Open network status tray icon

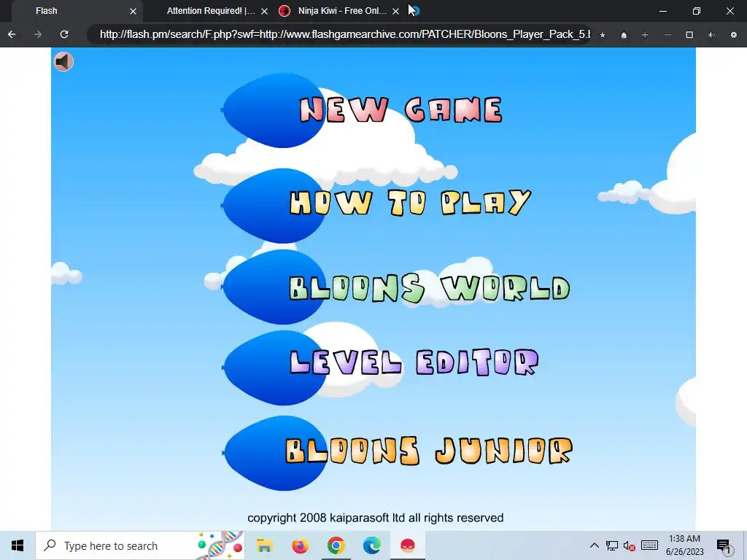coord(612,545)
